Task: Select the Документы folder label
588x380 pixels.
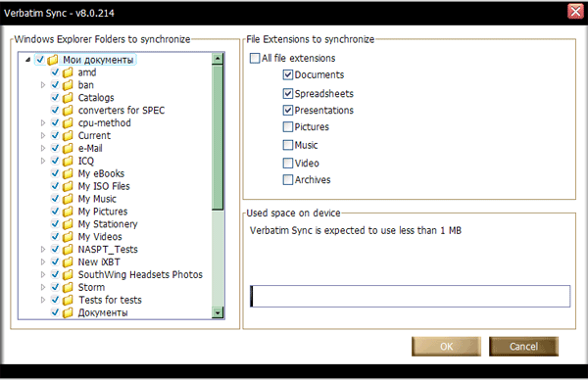Action: [103, 312]
